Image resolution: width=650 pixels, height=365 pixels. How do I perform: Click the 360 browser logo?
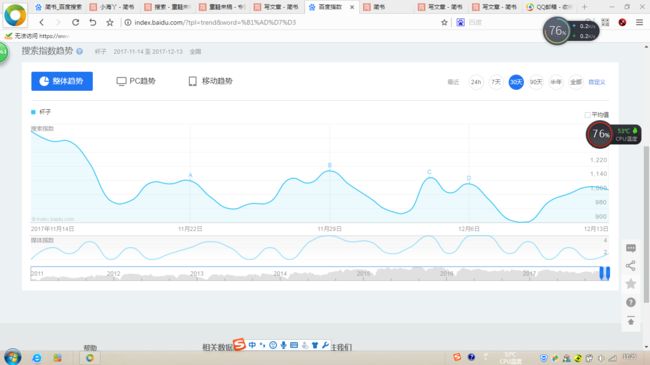(15, 15)
